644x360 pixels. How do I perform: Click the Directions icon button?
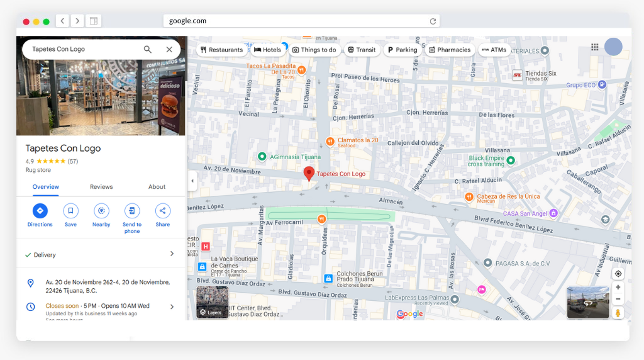(x=40, y=211)
